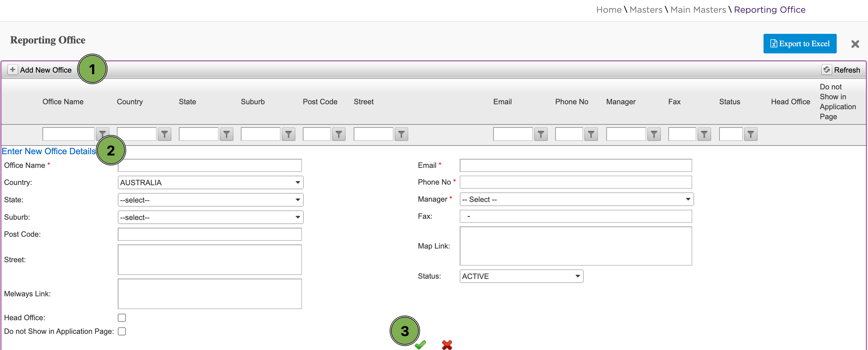Click the Post Code column filter icon
This screenshot has width=868, height=350.
coord(339,134)
